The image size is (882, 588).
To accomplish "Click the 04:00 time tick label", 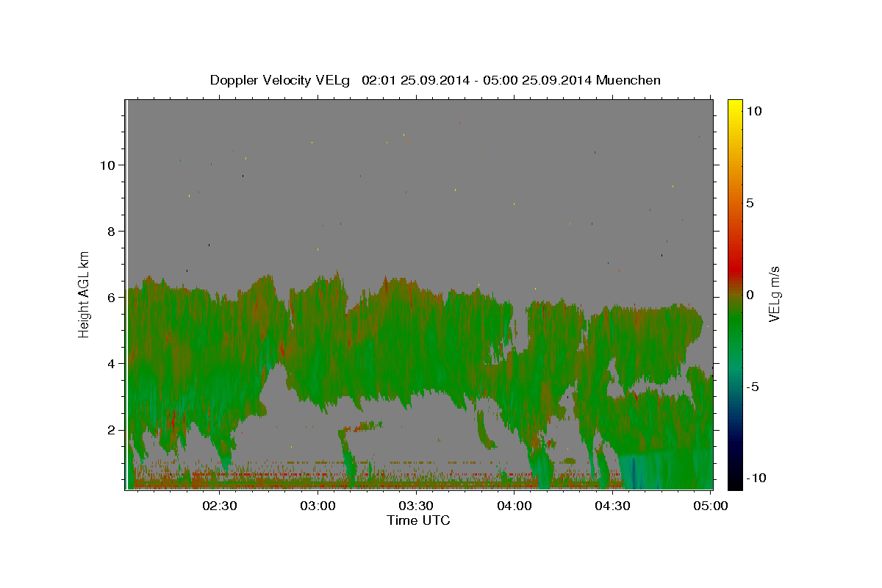I will coord(514,506).
